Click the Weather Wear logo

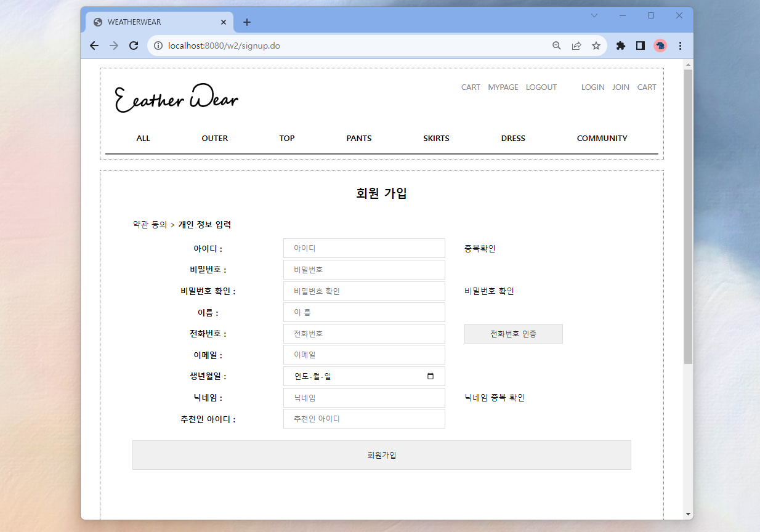tap(177, 98)
